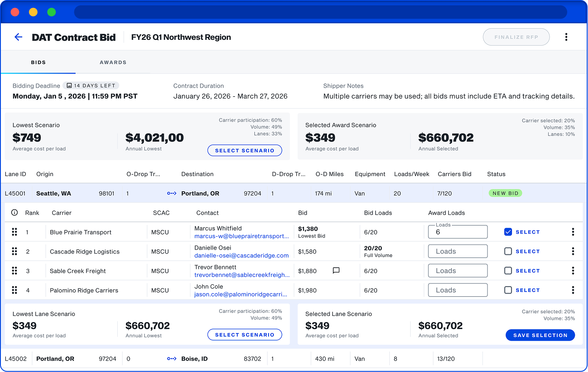
Task: Click the 20/20 Full Volume cell
Action: 378,251
